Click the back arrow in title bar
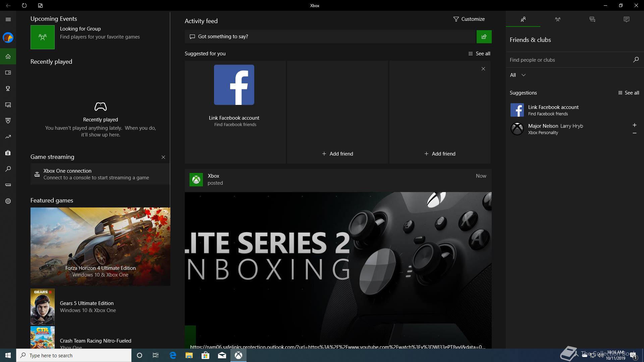Screen dimensions: 644x362 [8, 5]
